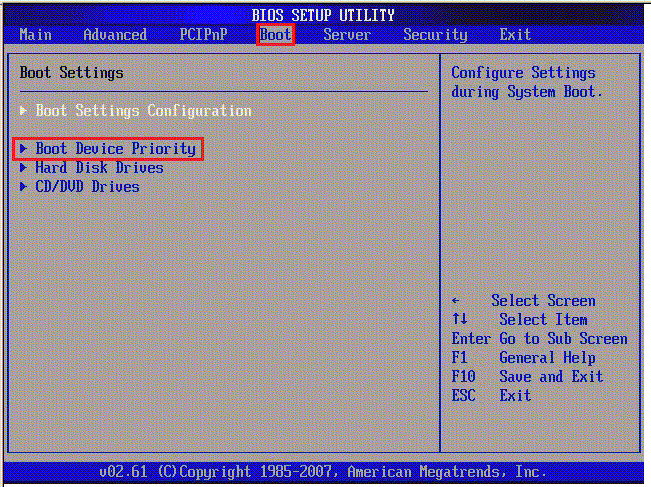Open Boot Settings Configuration submenu text
The image size is (651, 487).
point(143,111)
